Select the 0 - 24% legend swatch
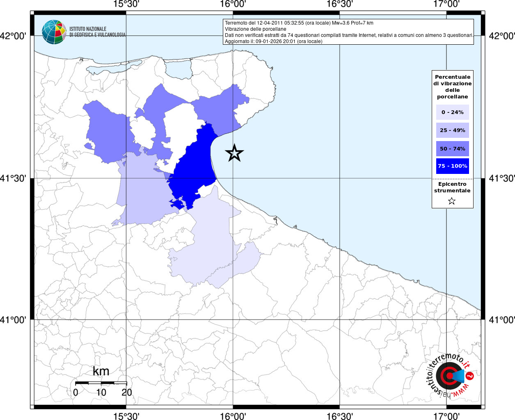Image resolution: width=515 pixels, height=420 pixels. [452, 112]
